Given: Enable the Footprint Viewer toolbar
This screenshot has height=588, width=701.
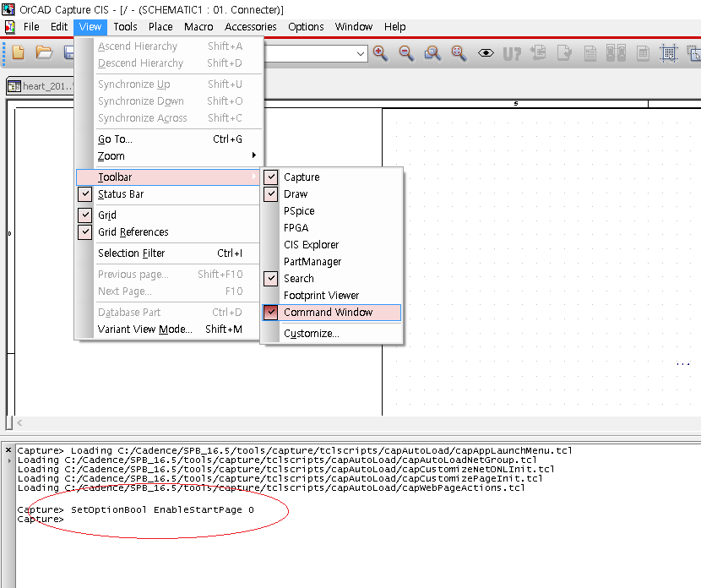Looking at the screenshot, I should click(x=331, y=296).
